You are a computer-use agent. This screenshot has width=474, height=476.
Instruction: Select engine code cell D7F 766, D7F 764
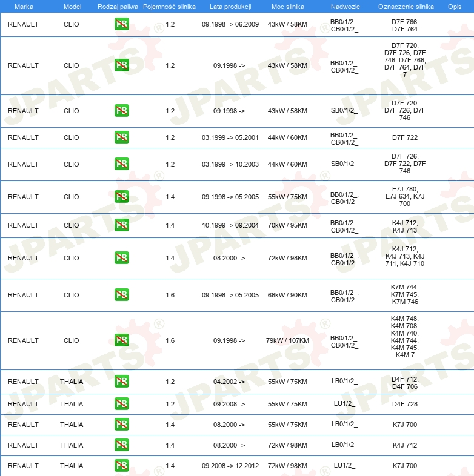click(x=405, y=25)
